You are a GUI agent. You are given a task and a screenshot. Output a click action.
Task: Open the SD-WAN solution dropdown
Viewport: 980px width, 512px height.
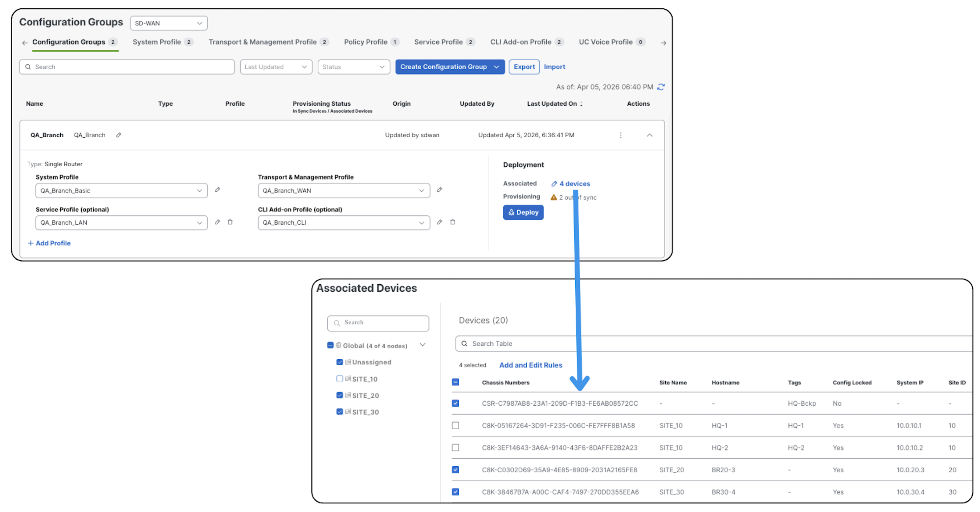click(x=168, y=23)
